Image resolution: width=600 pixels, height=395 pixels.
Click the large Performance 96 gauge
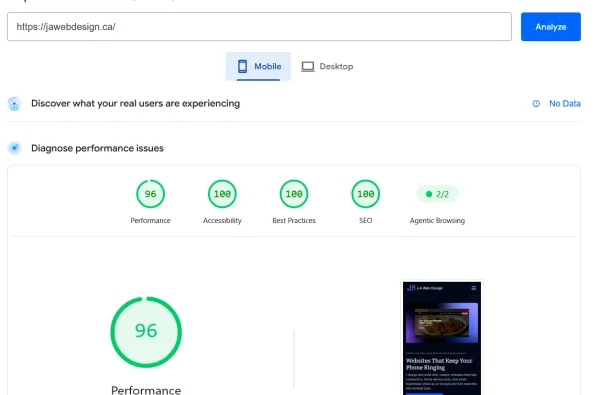146,332
